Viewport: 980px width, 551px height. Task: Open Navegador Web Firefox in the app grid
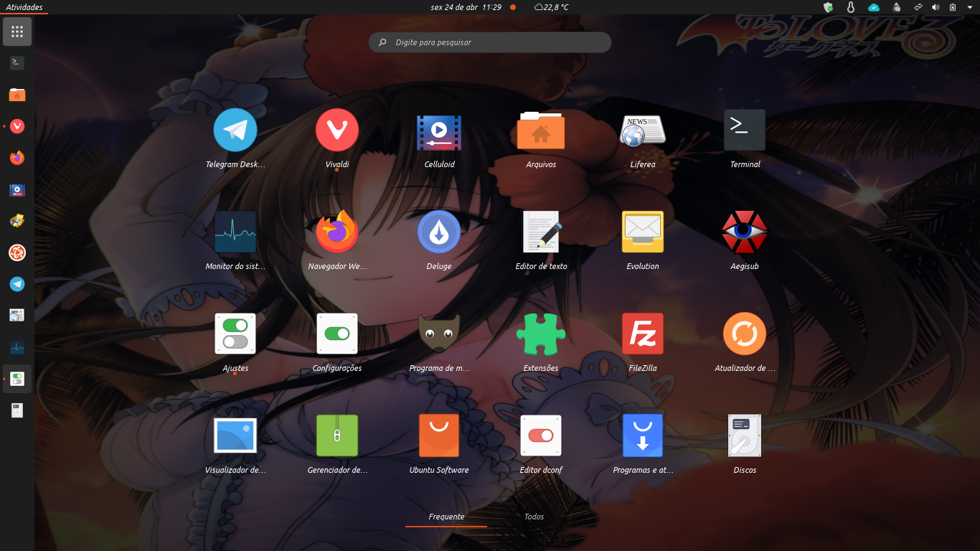pos(337,232)
